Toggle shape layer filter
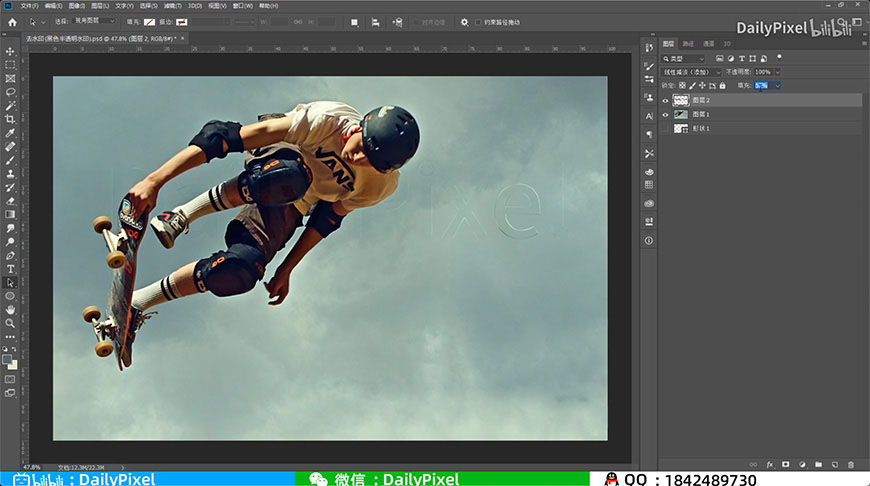 click(x=752, y=58)
